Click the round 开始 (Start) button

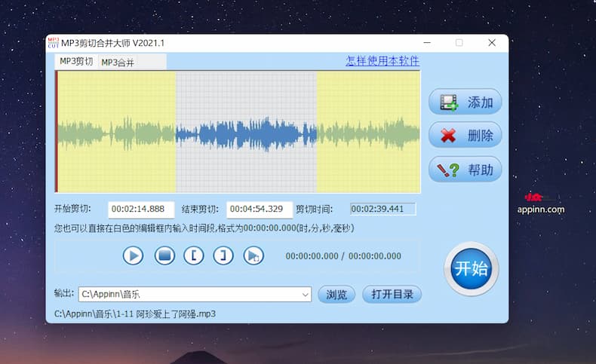click(471, 269)
